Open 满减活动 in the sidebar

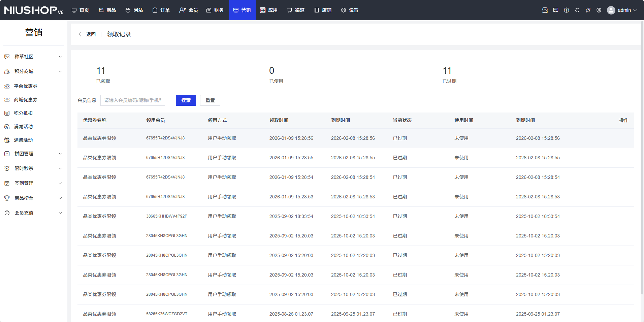23,127
